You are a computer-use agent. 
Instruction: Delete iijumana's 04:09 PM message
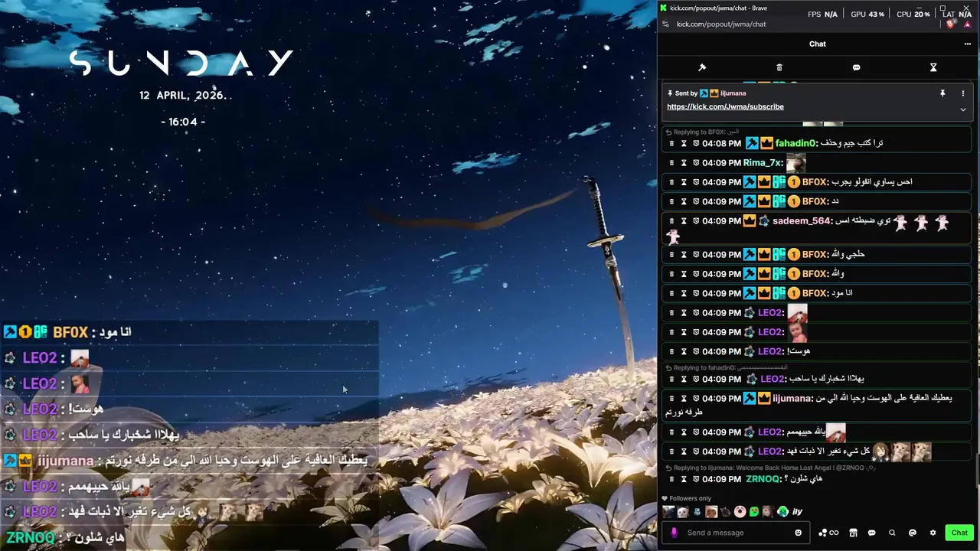coord(671,399)
